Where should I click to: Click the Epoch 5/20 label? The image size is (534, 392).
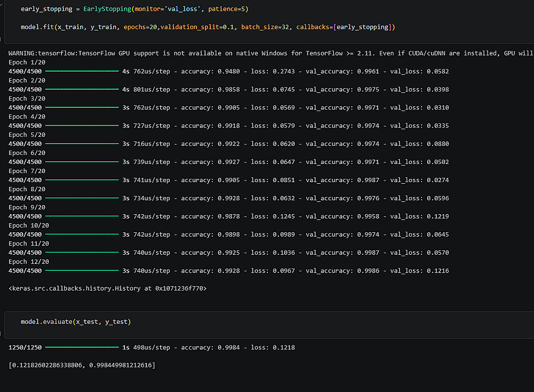point(27,135)
